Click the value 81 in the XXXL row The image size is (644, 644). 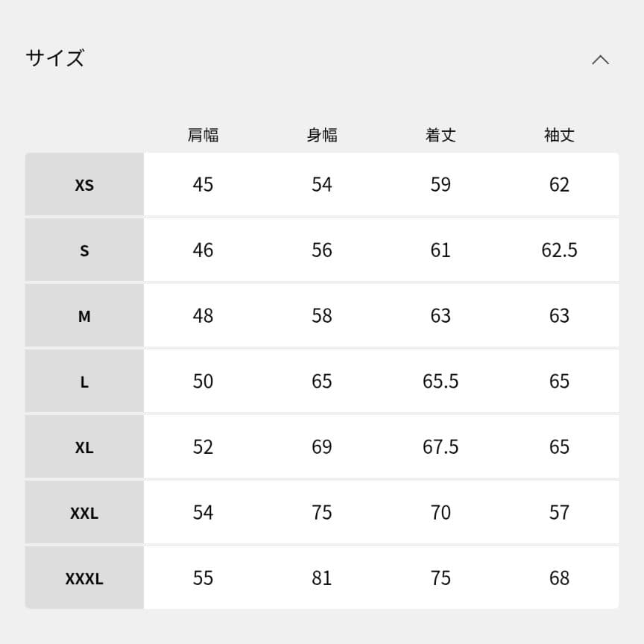point(321,578)
